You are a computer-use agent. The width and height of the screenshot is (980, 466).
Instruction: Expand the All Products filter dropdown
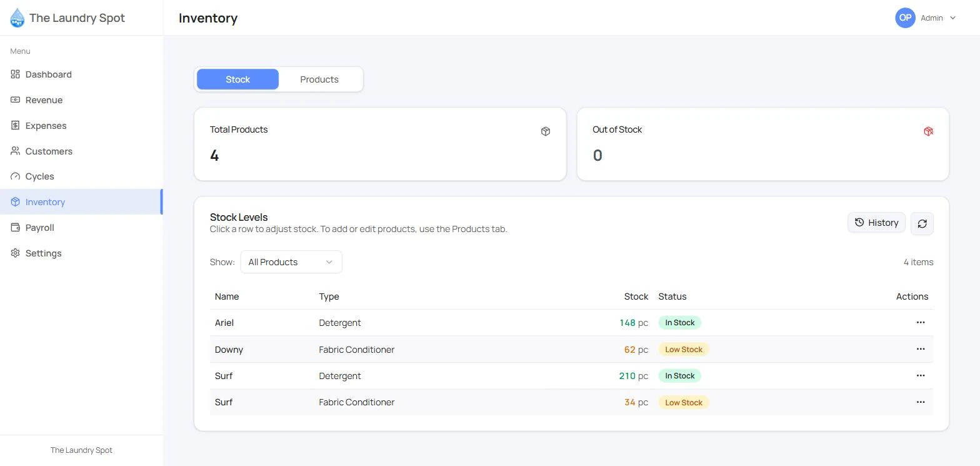tap(291, 262)
